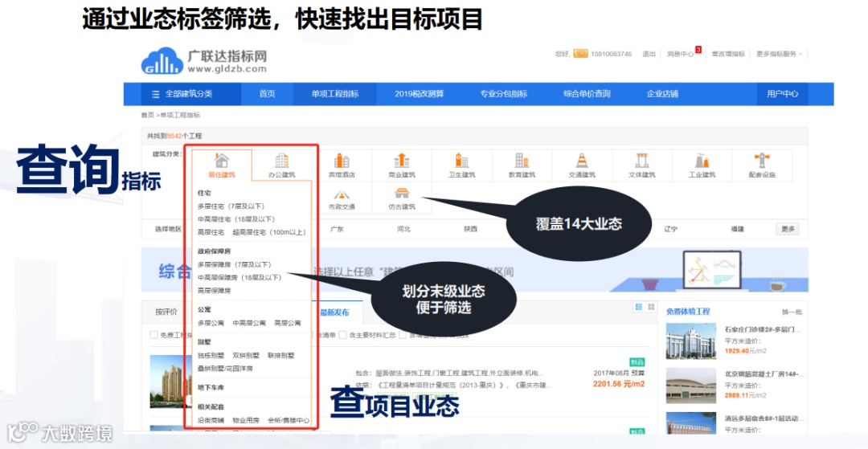Expand more regions with 更多 button

[787, 229]
